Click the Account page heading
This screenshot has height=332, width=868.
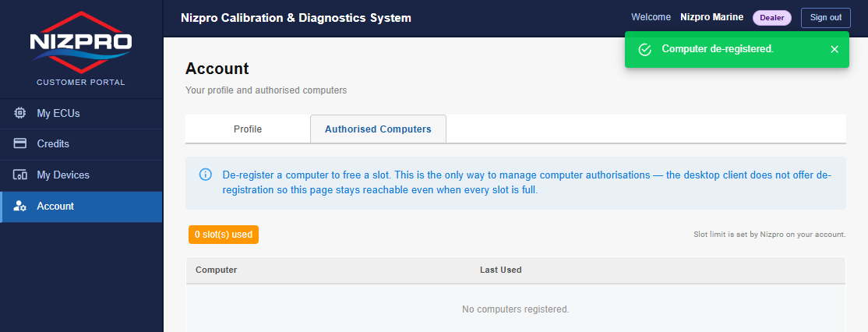217,69
